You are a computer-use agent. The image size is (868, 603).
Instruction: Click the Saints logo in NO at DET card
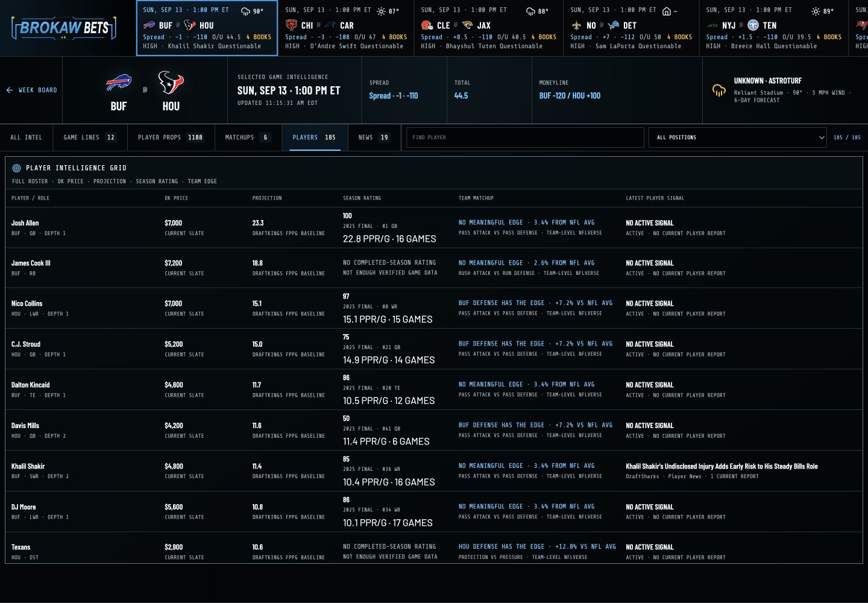pos(576,25)
